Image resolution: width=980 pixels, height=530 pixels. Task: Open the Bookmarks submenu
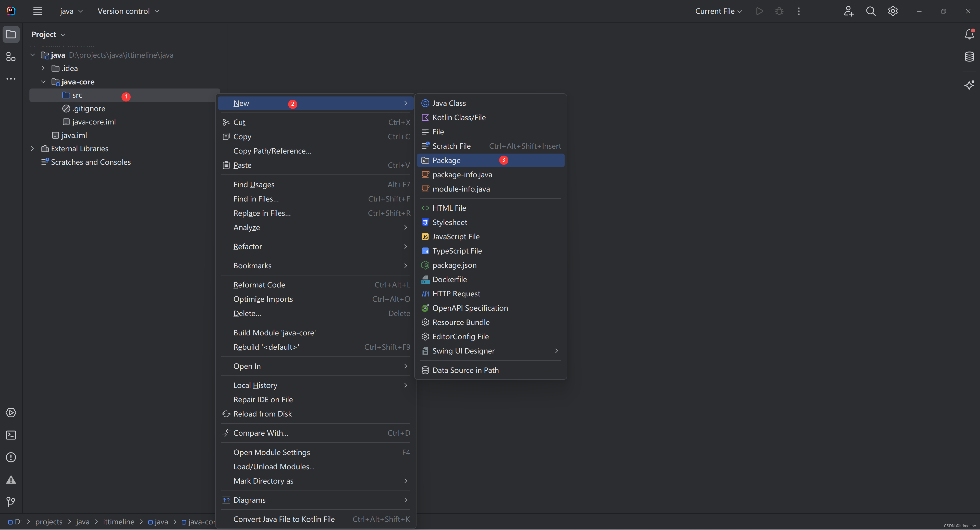(315, 265)
